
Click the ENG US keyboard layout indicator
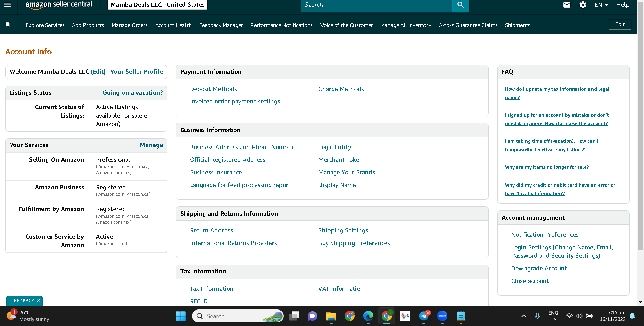553,316
